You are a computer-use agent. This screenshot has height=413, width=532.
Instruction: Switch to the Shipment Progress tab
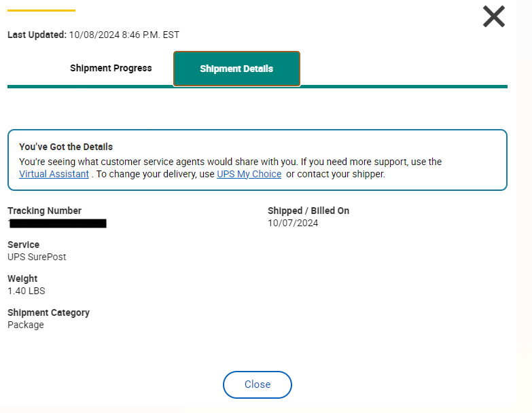[x=111, y=68]
